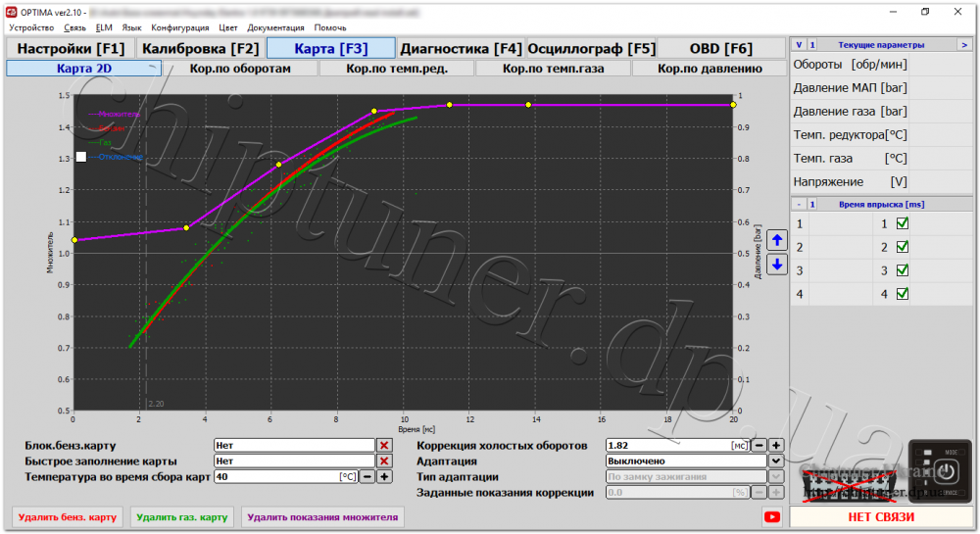Toggle injector 3 checkbox
The image size is (980, 534).
pos(902,270)
